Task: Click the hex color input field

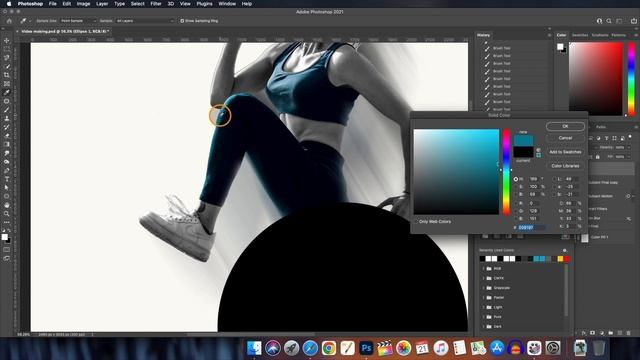Action: pos(532,227)
